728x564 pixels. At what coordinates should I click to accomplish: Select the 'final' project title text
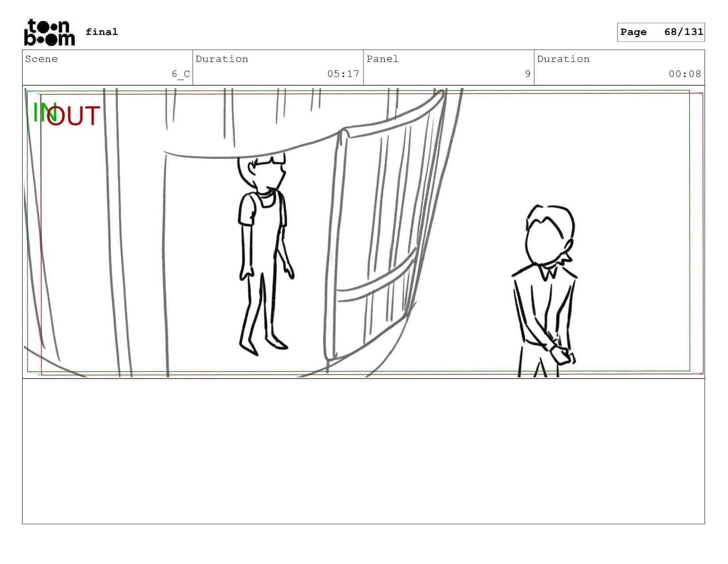(102, 32)
